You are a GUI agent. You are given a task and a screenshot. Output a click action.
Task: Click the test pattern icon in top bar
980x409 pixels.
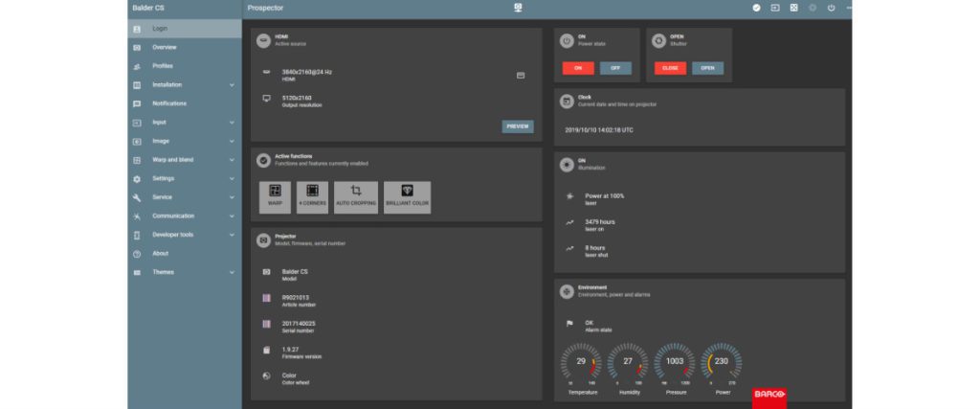[793, 8]
